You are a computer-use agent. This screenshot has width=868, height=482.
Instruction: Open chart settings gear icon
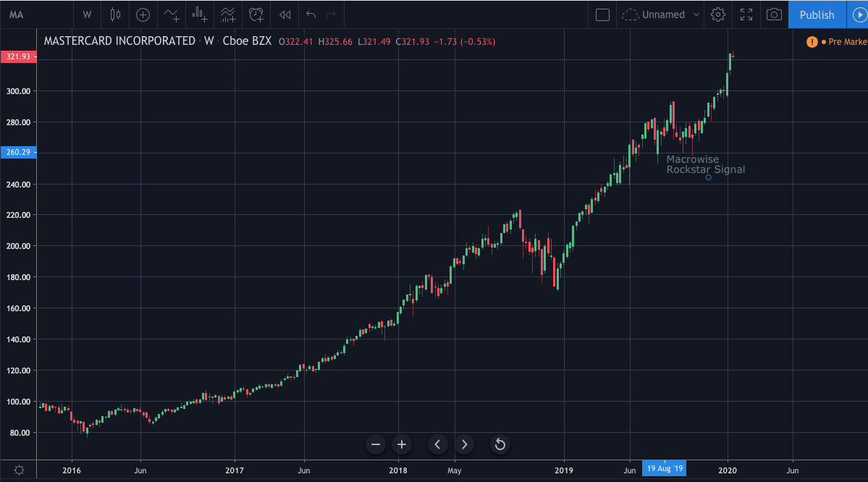(x=718, y=15)
